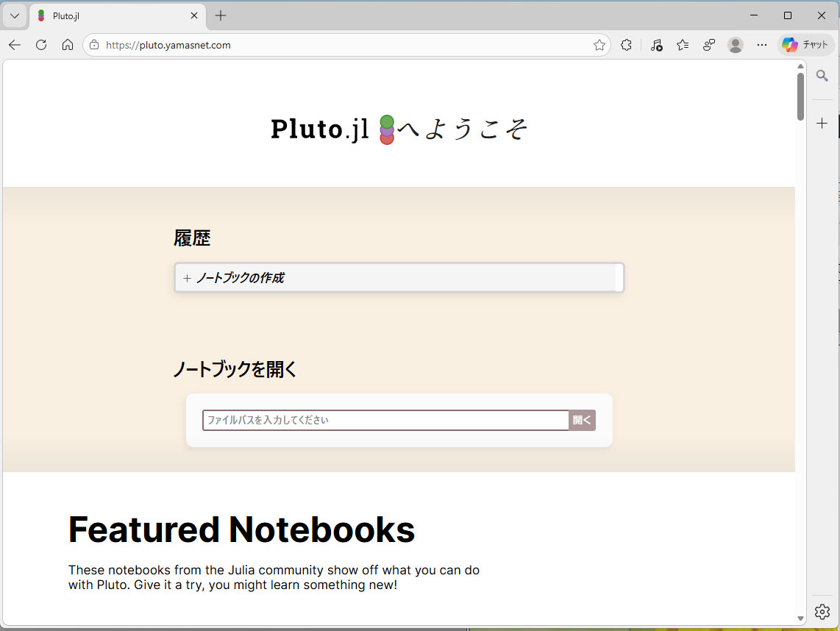
Task: Expand the tab list dropdown chevron
Action: 15,15
